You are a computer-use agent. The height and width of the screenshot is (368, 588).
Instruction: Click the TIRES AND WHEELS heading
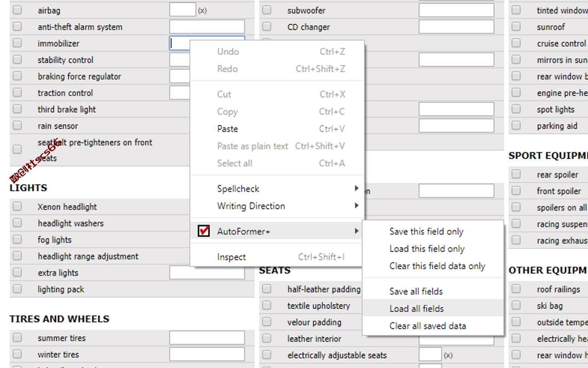coord(60,319)
